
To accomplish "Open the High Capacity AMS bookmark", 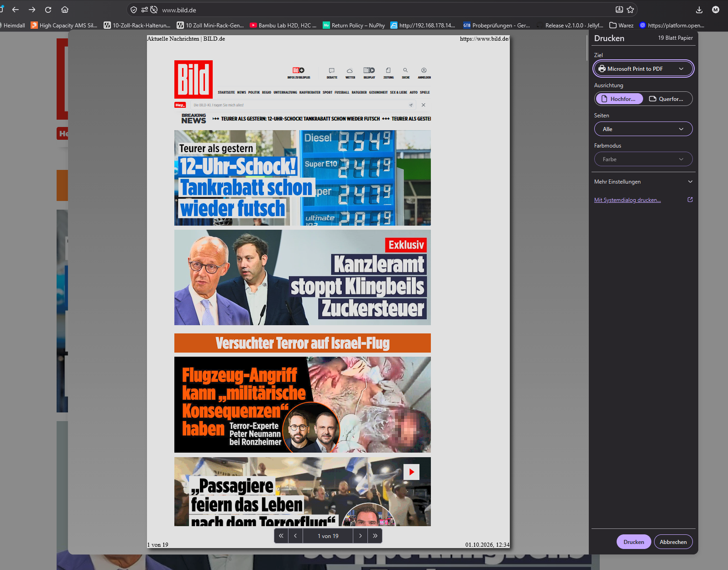I will [x=64, y=26].
